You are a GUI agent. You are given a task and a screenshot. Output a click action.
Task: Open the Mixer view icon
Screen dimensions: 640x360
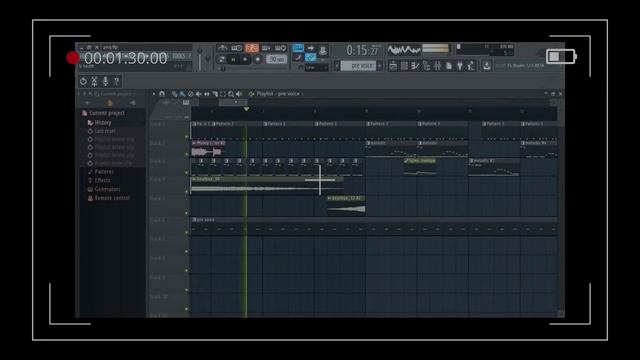pyautogui.click(x=438, y=66)
